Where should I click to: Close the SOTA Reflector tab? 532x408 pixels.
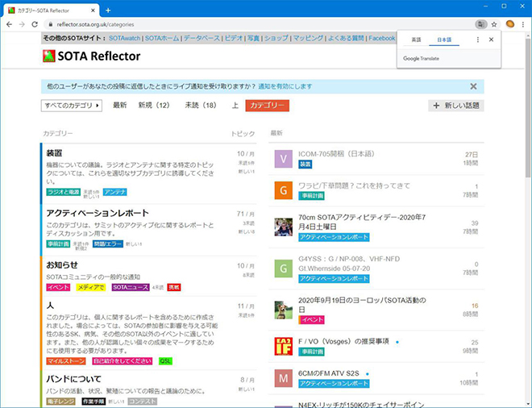[93, 10]
